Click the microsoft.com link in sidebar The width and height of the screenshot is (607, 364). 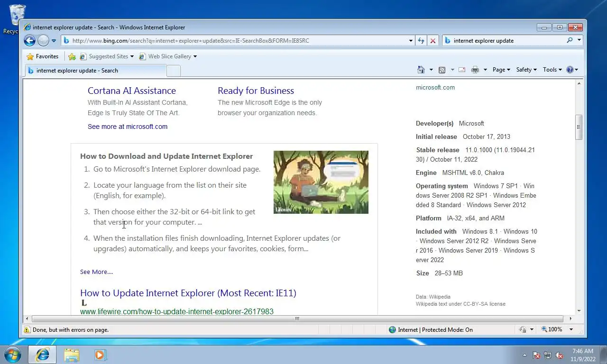[x=435, y=87]
